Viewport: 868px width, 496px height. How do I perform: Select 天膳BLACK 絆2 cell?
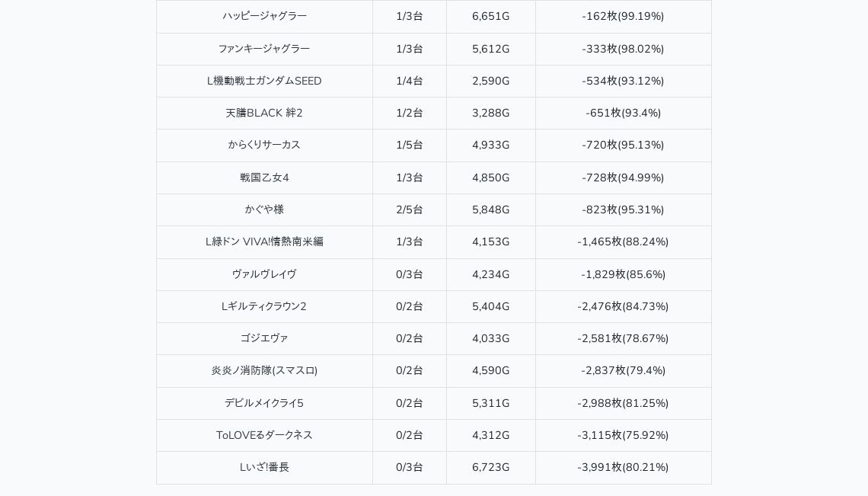pos(264,113)
